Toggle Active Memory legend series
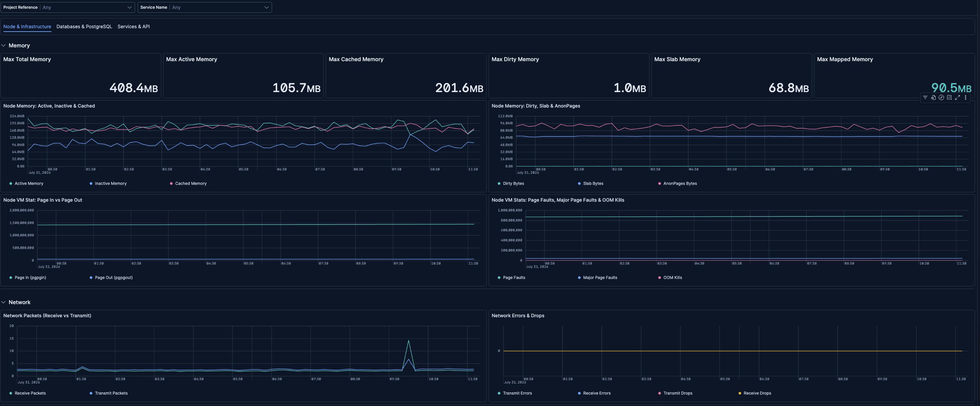This screenshot has height=406, width=980. [x=26, y=184]
